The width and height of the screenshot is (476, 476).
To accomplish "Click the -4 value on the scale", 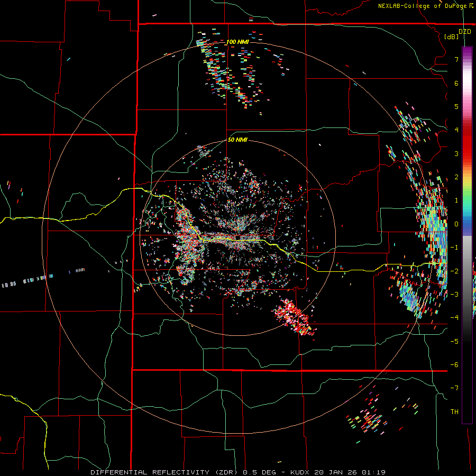I will 454,317.
